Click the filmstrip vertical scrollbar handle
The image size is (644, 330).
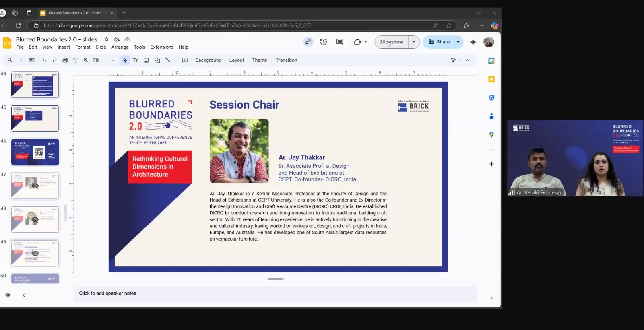(65, 212)
